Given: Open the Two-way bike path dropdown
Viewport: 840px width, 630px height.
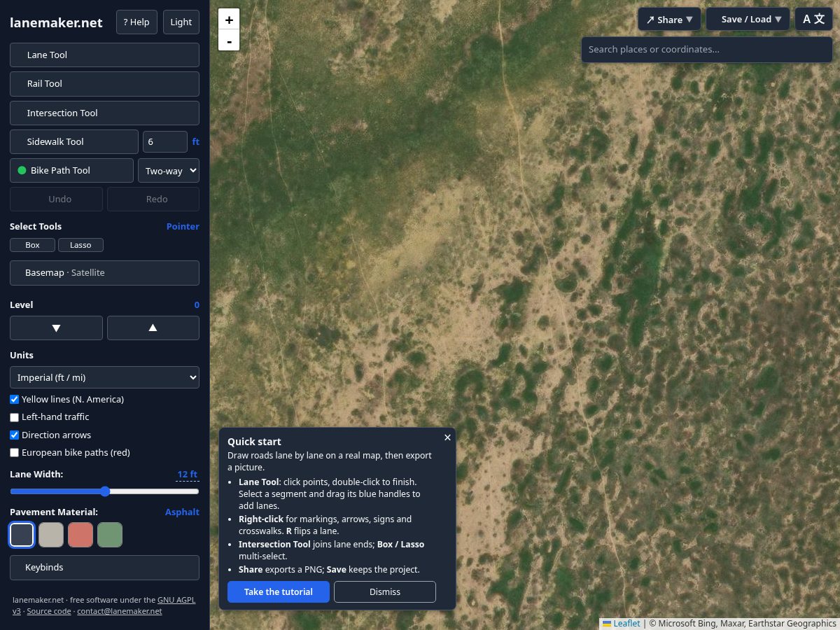Looking at the screenshot, I should click(169, 171).
